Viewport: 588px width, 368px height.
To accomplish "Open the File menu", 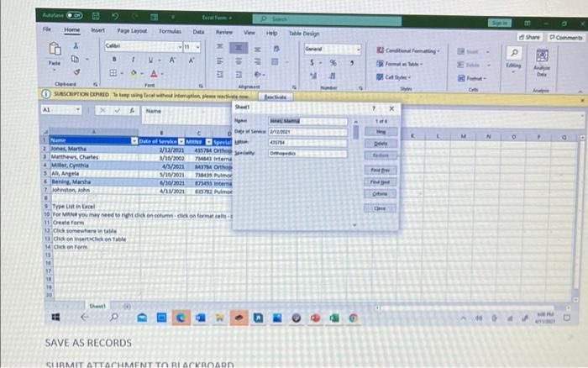I will click(47, 29).
